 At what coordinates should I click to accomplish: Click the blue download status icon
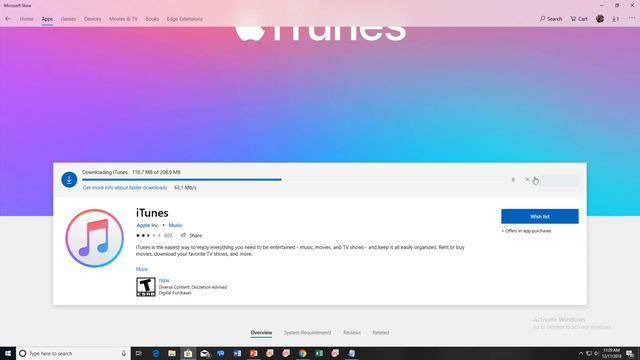[x=69, y=180]
